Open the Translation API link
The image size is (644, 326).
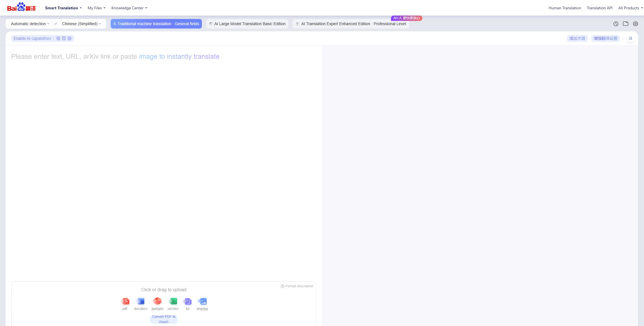[x=600, y=8]
